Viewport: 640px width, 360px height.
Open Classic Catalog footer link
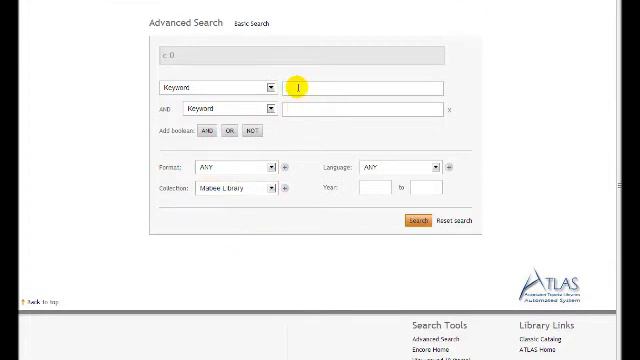click(x=540, y=339)
